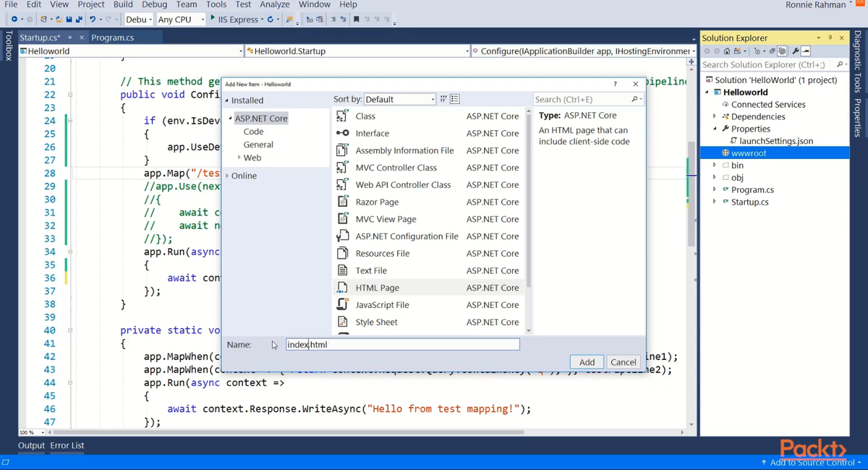
Task: Click the wrench Properties icon in Solution Explorer toolbar
Action: (x=795, y=51)
